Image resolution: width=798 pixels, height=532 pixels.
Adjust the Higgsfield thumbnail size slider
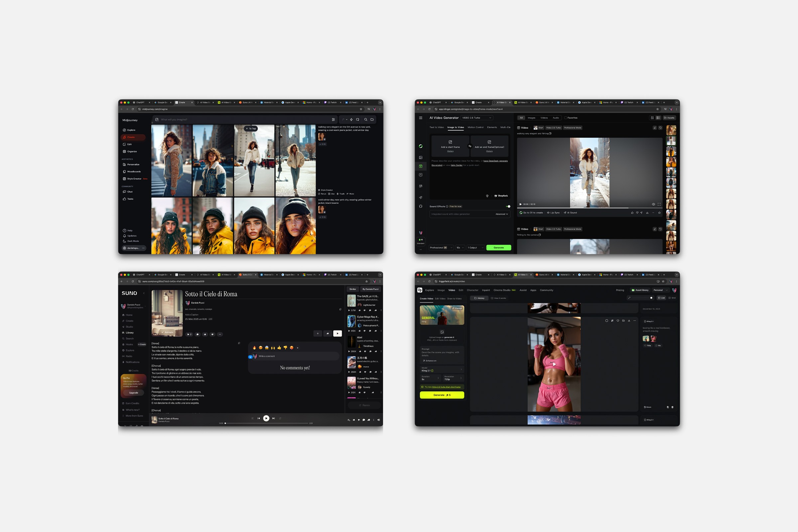tap(651, 298)
